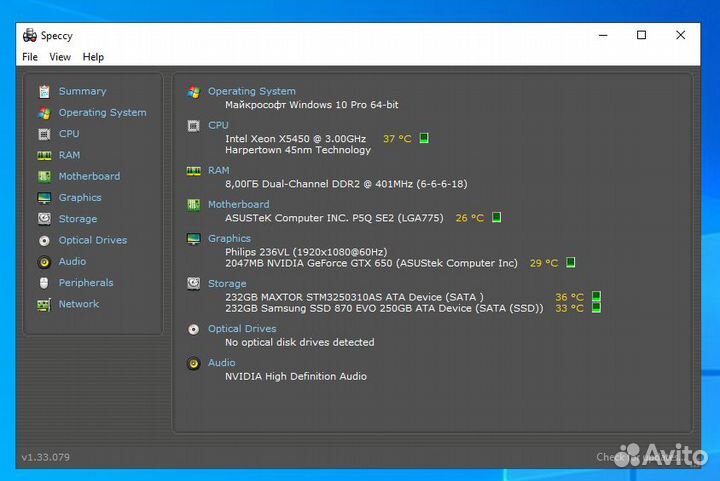Screen dimensions: 720x481
Task: Click the Storage heading in summary pane
Action: tap(227, 284)
